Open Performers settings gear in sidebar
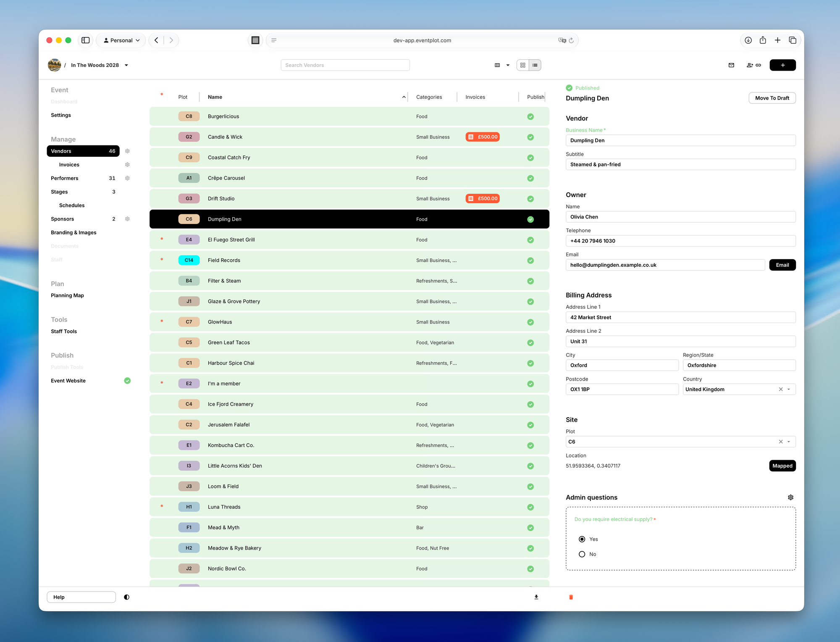 point(127,178)
